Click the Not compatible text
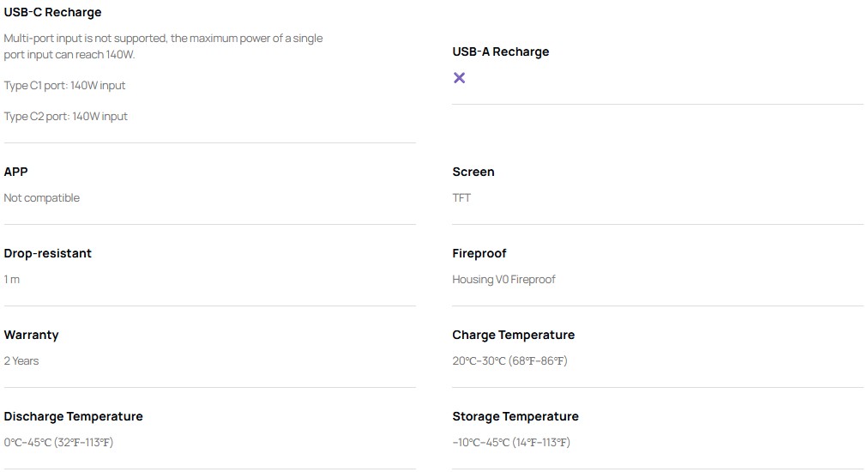 41,197
